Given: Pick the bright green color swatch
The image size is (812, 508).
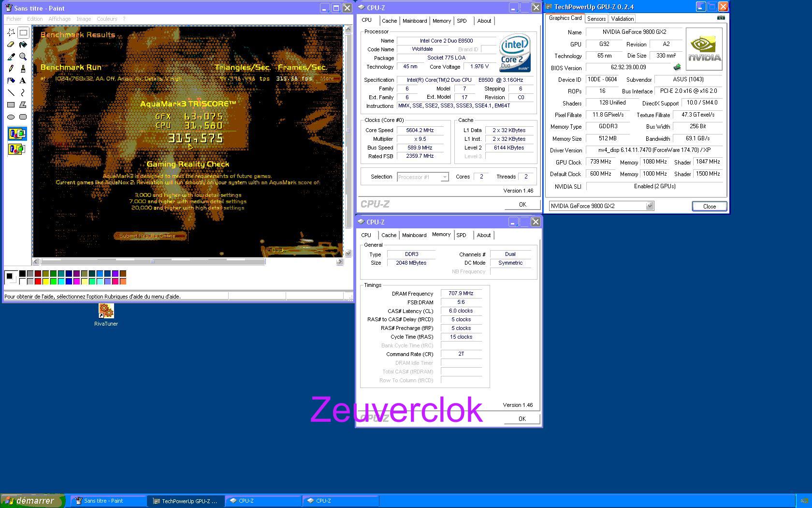Looking at the screenshot, I should [53, 282].
